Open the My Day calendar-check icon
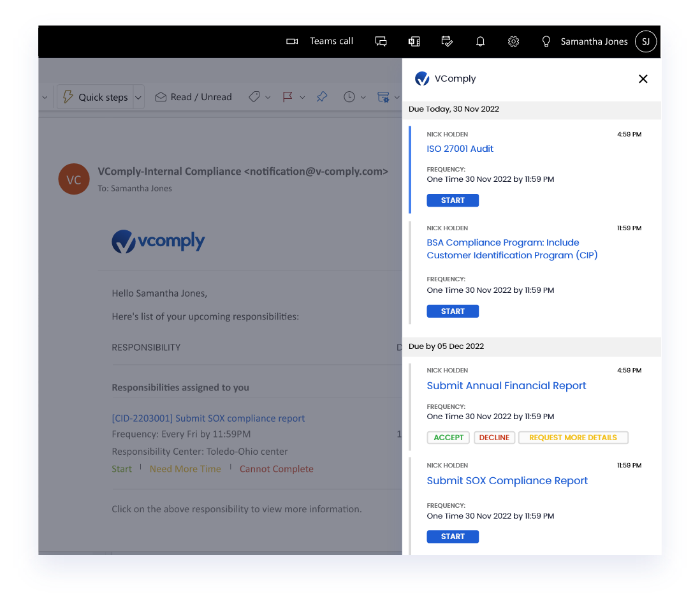Image resolution: width=700 pixels, height=606 pixels. click(447, 41)
